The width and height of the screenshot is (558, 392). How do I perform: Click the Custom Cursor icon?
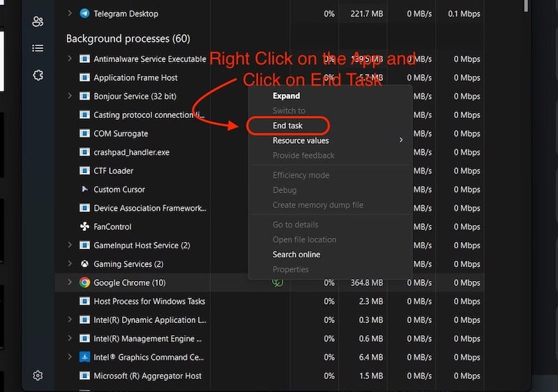pos(84,189)
